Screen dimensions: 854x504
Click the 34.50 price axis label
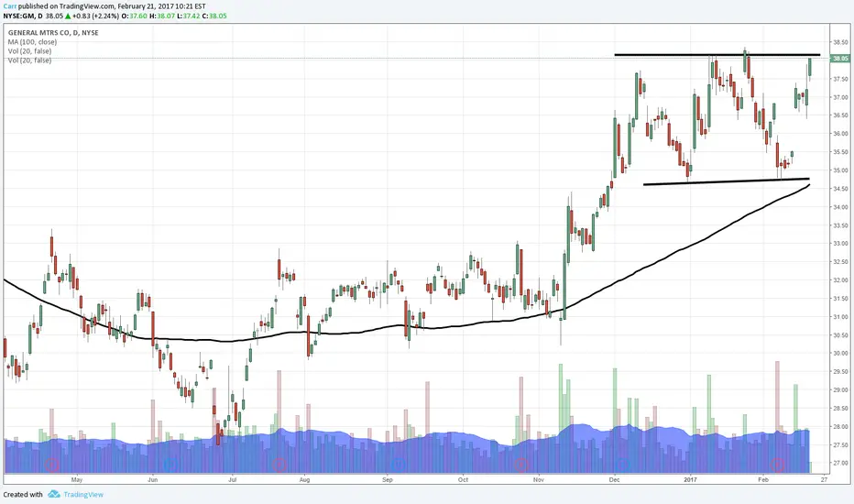840,189
